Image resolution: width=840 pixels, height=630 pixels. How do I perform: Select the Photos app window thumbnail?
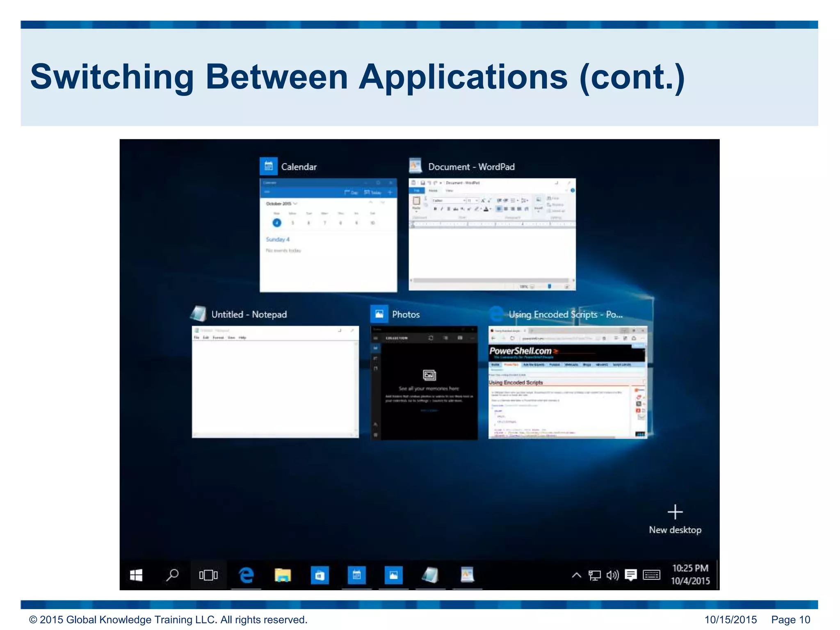click(x=424, y=383)
